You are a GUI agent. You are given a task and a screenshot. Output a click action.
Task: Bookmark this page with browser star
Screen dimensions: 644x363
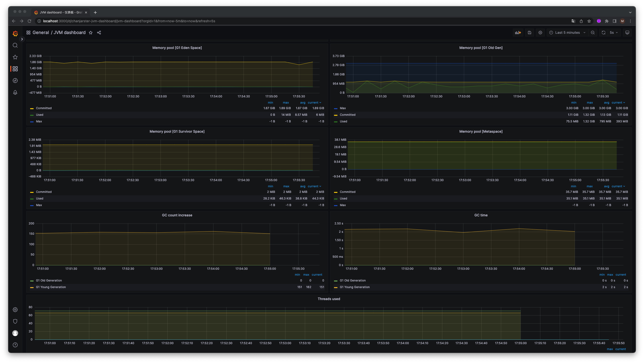589,21
